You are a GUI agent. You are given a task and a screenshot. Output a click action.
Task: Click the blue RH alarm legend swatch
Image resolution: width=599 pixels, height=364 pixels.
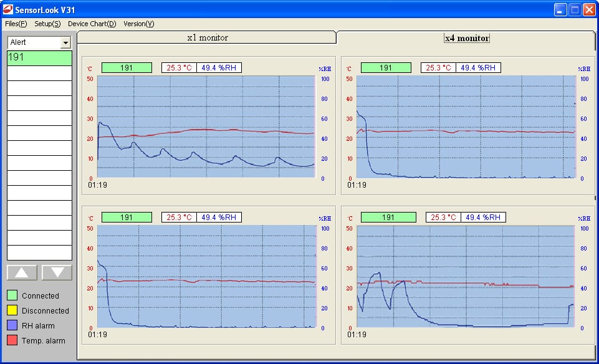pos(12,325)
